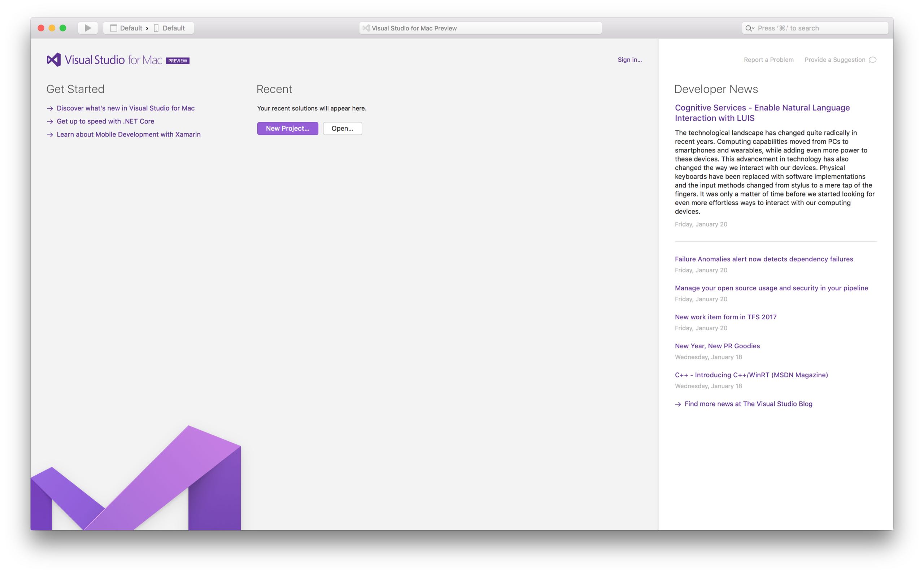This screenshot has height=574, width=924.
Task: Open the Default configuration selector
Action: pos(126,28)
